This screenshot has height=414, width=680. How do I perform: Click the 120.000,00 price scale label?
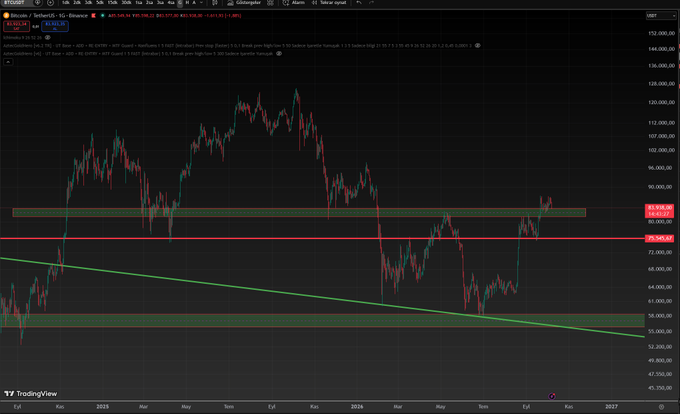click(x=661, y=102)
